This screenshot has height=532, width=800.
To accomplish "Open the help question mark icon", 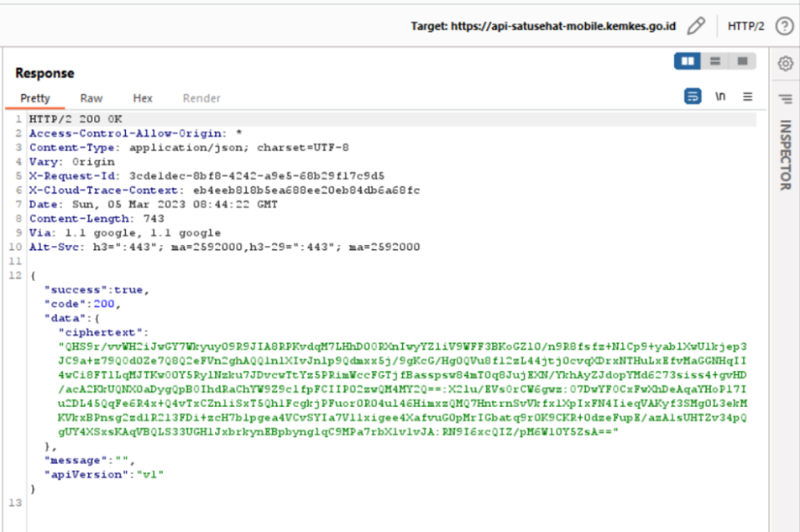I will pos(784,26).
